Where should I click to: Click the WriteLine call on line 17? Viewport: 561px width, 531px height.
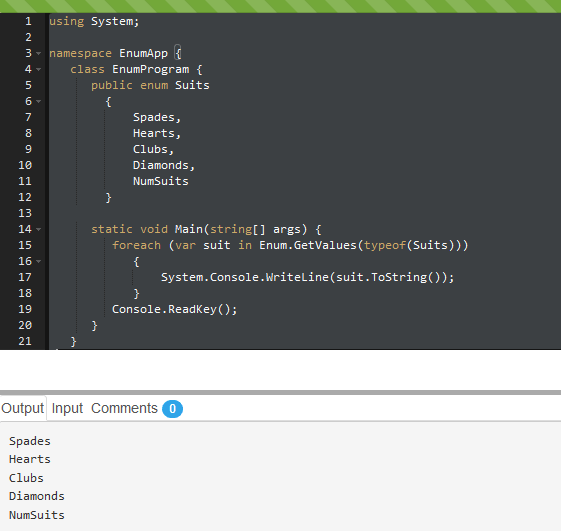pos(297,277)
